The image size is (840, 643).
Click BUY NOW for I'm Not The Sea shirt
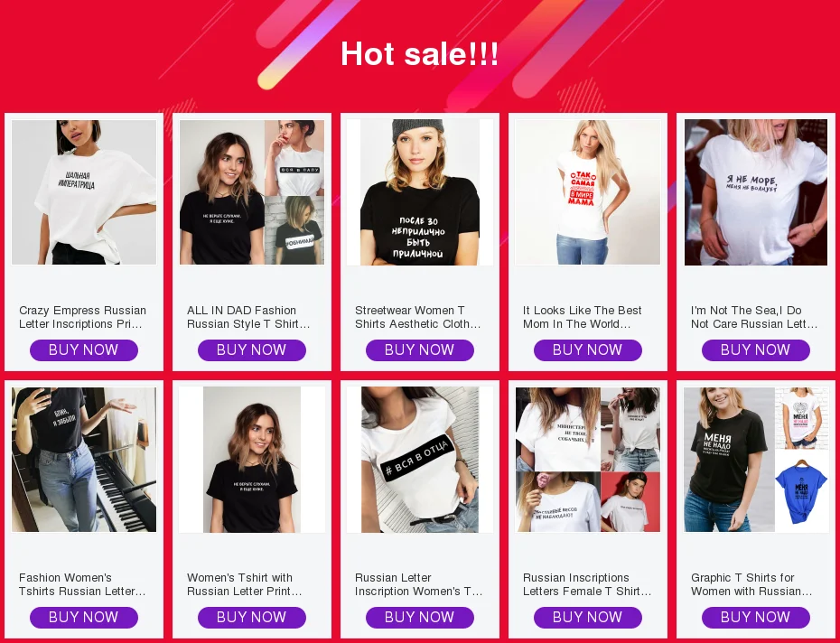(756, 349)
